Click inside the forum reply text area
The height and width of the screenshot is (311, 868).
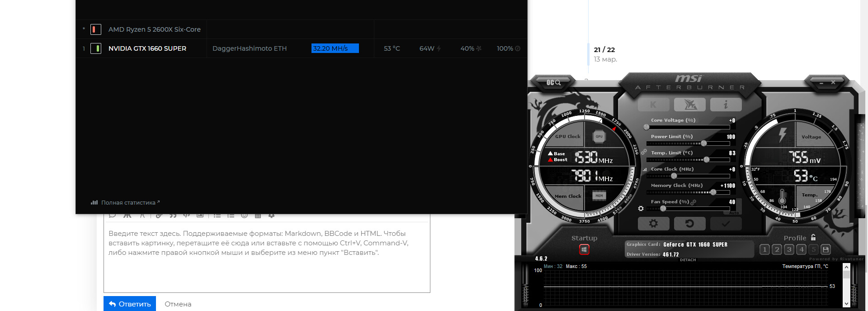tap(267, 257)
